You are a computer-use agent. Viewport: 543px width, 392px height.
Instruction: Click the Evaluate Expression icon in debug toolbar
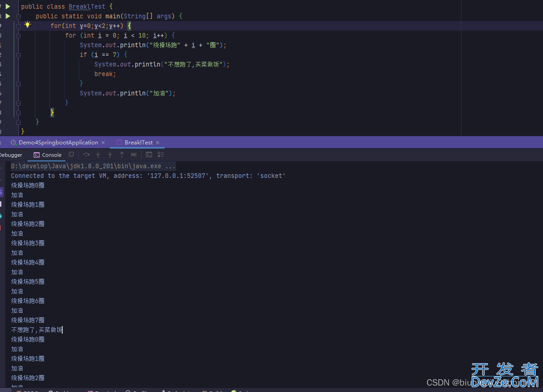[x=149, y=155]
